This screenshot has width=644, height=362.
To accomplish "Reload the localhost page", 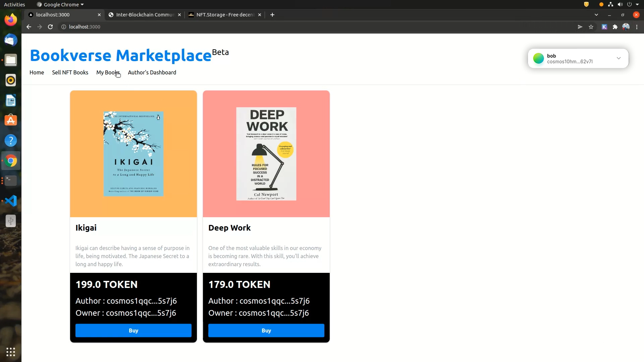I will (x=50, y=27).
